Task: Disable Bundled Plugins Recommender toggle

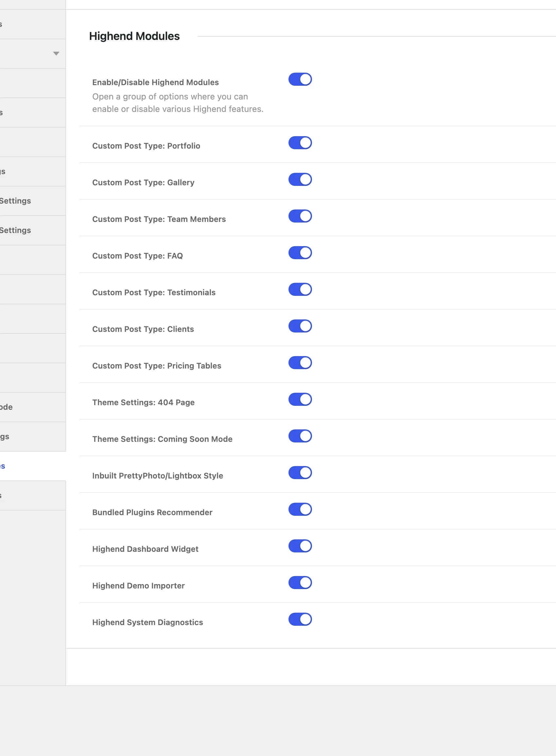Action: click(x=300, y=510)
